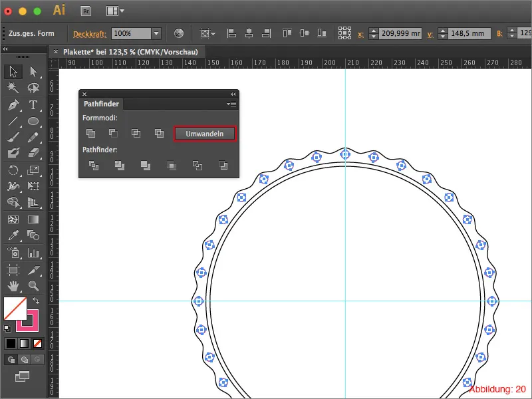The width and height of the screenshot is (532, 399).
Task: Click the Minus Back pathfinder icon
Action: [223, 166]
